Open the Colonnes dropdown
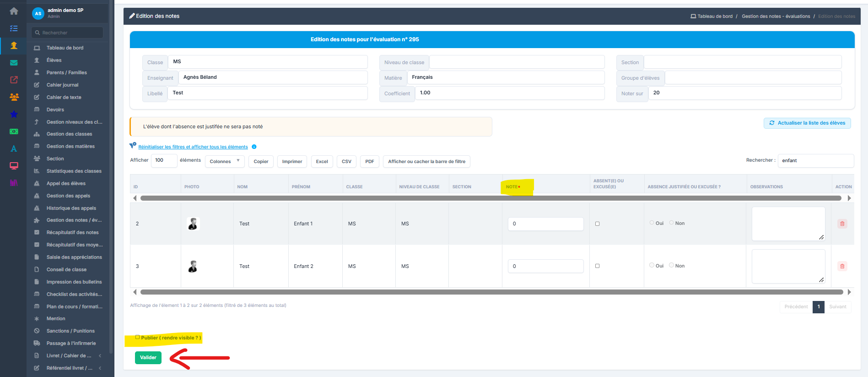The width and height of the screenshot is (868, 377). [x=225, y=161]
